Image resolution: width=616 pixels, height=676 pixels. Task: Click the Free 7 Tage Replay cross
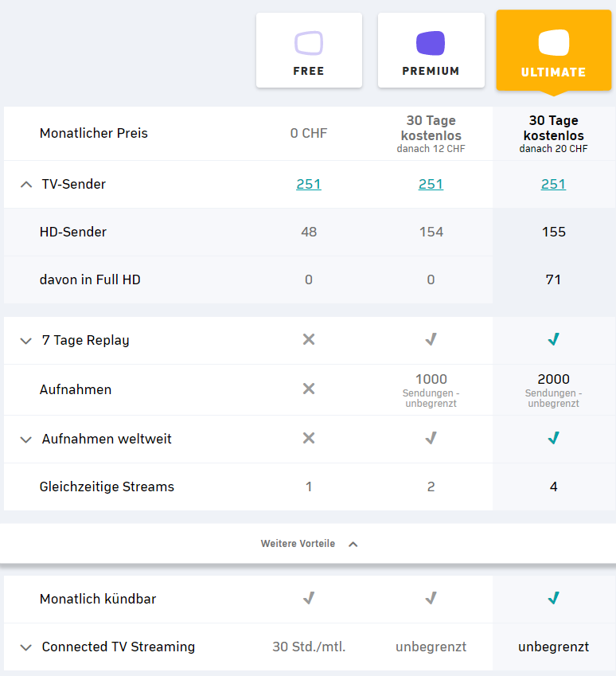[x=309, y=340]
